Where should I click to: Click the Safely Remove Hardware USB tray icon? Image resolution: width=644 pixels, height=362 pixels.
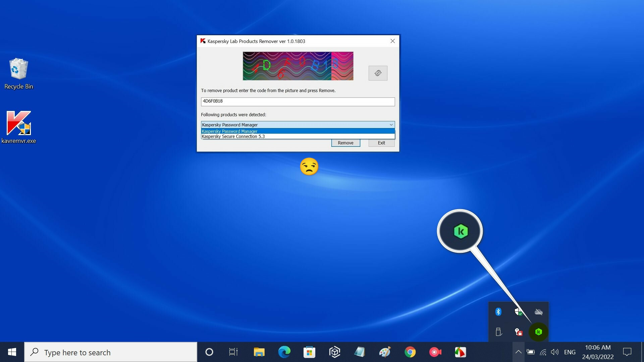point(498,332)
